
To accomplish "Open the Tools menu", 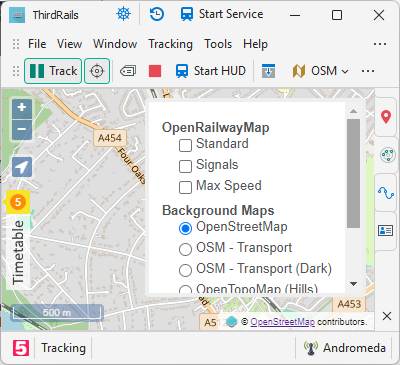I will [x=218, y=44].
